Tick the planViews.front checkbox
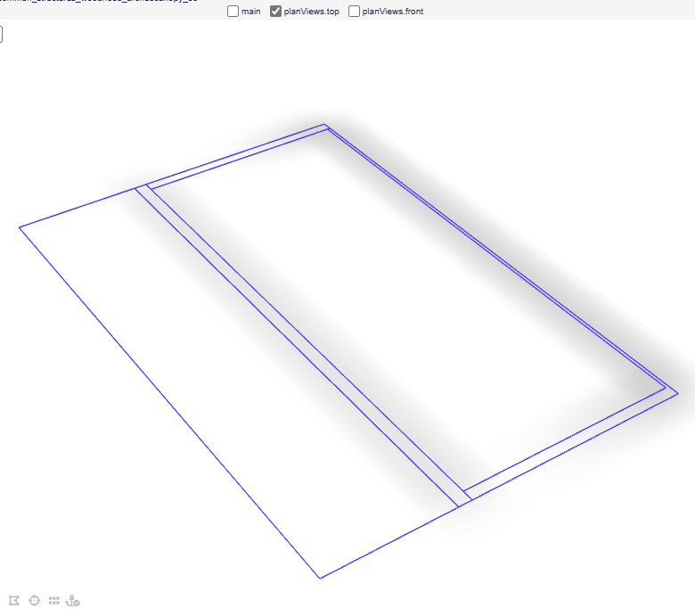The width and height of the screenshot is (695, 616). [355, 12]
